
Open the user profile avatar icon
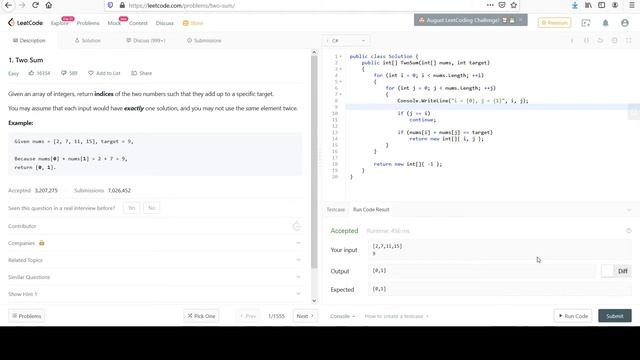pyautogui.click(x=625, y=23)
